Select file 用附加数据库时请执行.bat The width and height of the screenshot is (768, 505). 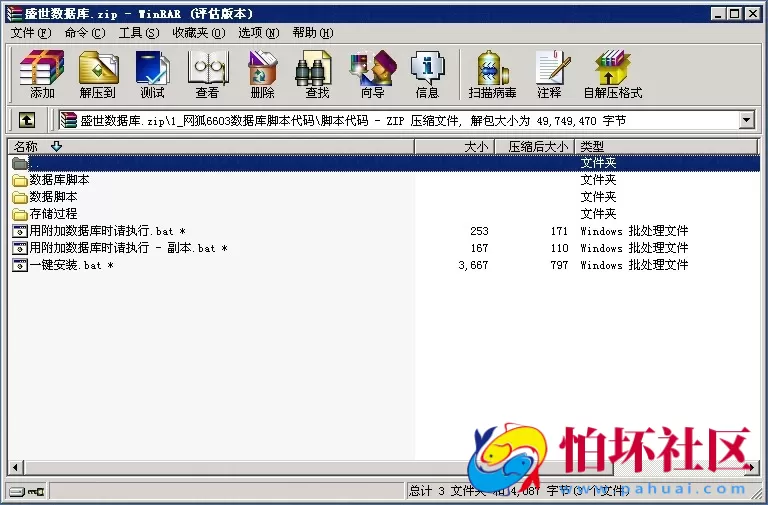pos(107,231)
